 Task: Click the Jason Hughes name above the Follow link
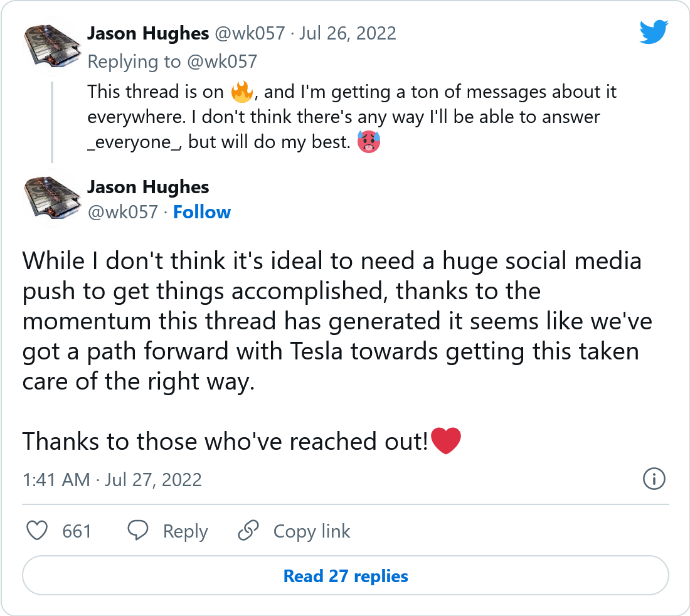pyautogui.click(x=148, y=187)
